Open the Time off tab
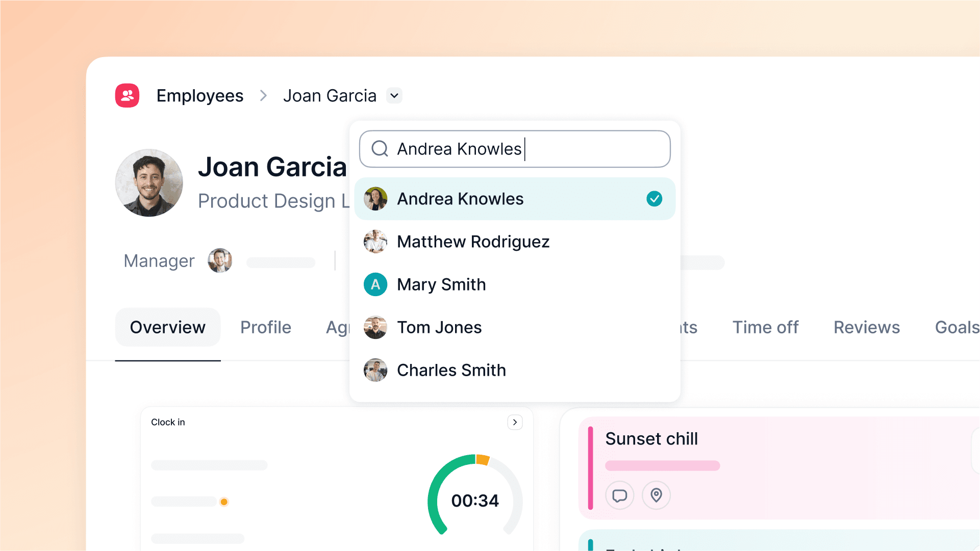 (765, 327)
